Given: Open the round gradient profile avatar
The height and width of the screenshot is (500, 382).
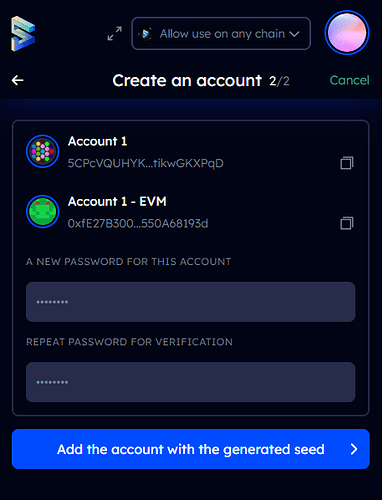Looking at the screenshot, I should 347,33.
